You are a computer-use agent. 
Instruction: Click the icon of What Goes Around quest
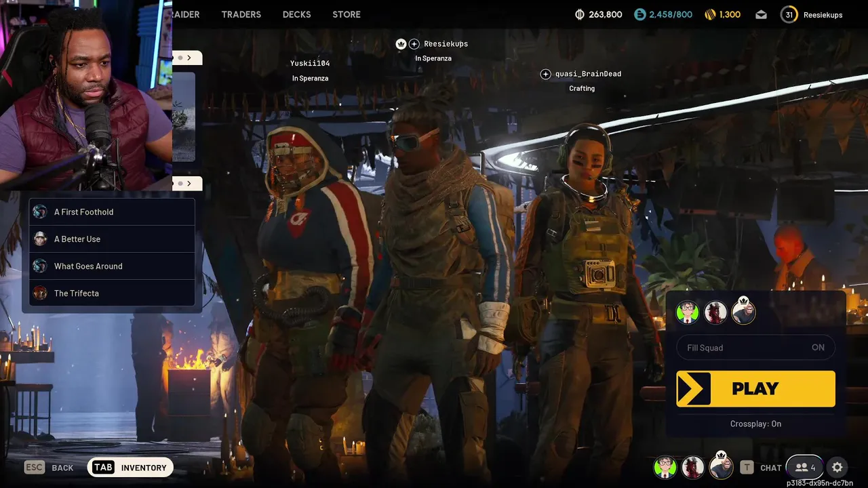(40, 266)
